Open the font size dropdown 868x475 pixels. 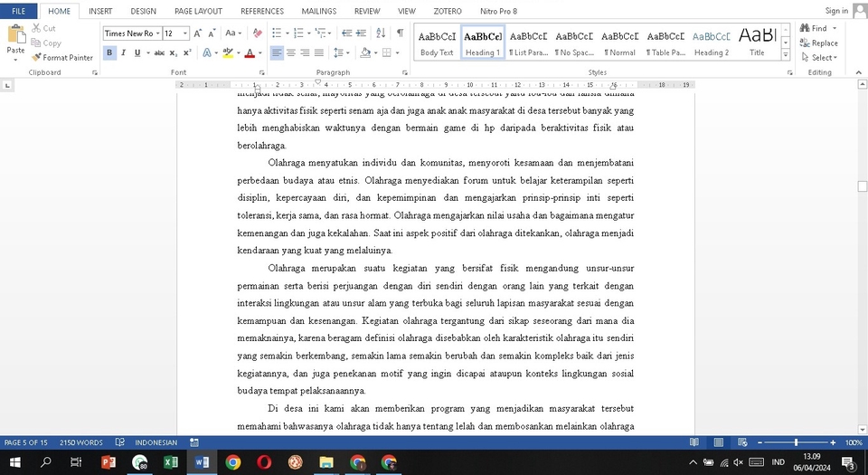tap(185, 33)
